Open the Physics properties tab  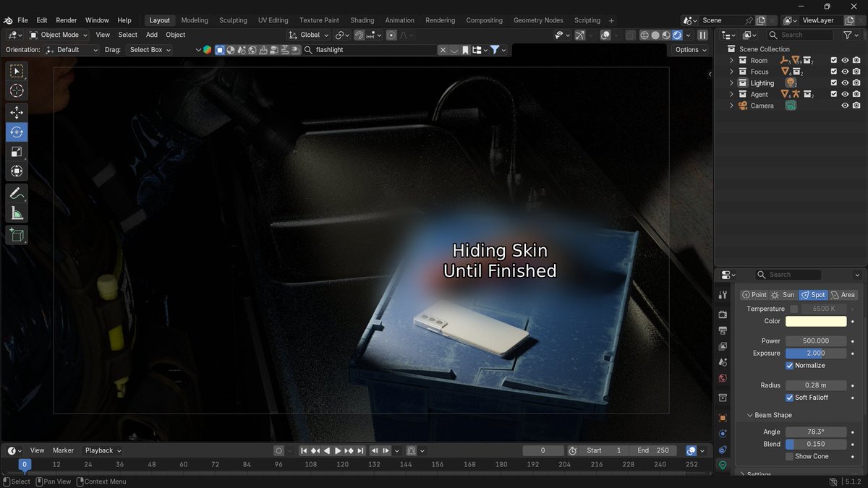point(723,434)
